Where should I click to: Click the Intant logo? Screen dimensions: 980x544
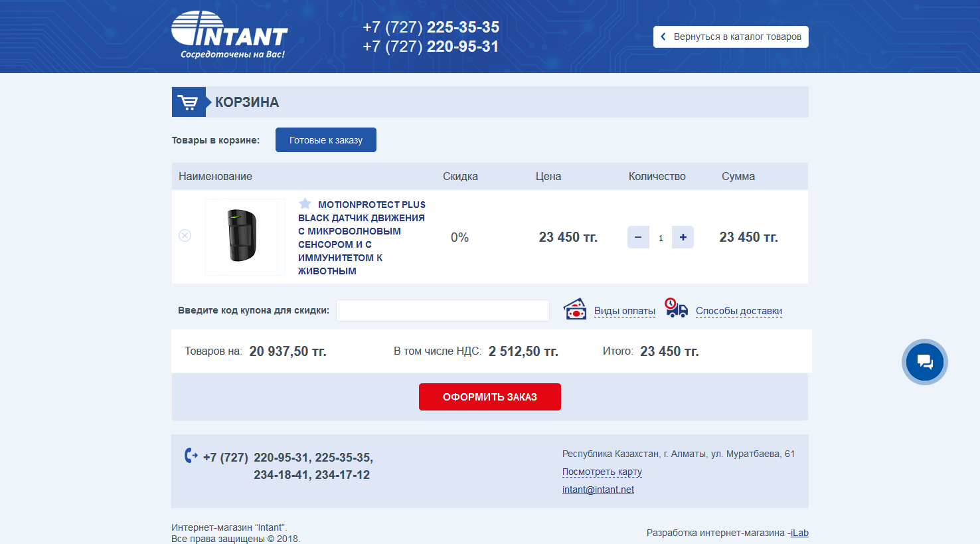(229, 35)
